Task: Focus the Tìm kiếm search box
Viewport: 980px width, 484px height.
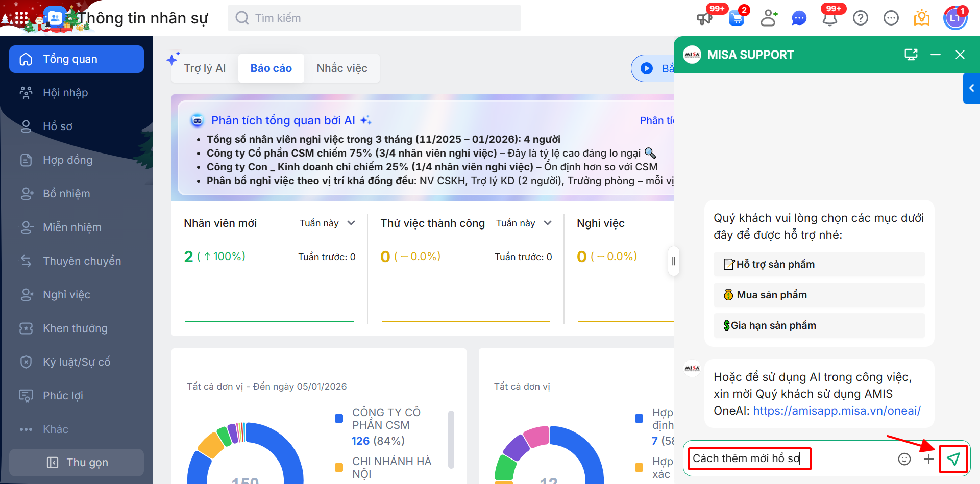Action: [x=374, y=18]
